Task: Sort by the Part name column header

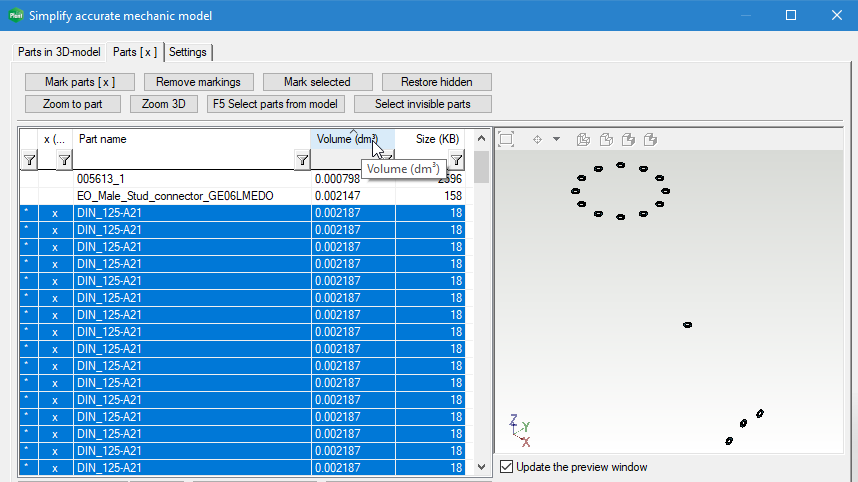Action: [190, 139]
